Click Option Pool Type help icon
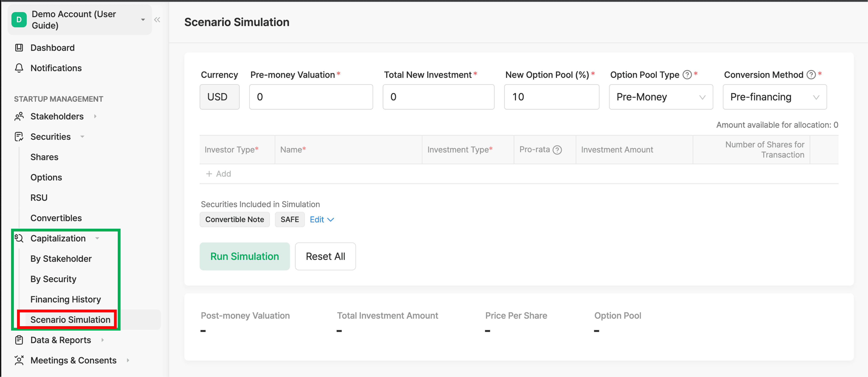The image size is (868, 377). coord(687,74)
